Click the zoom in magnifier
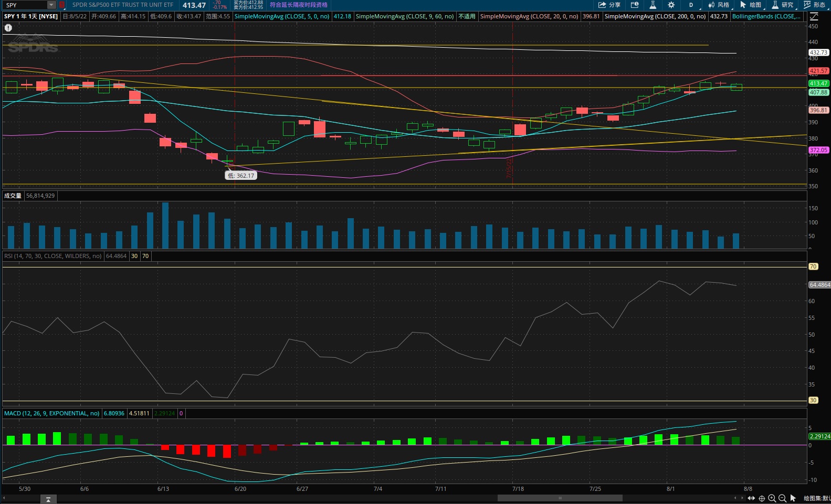This screenshot has width=831, height=504. click(772, 498)
